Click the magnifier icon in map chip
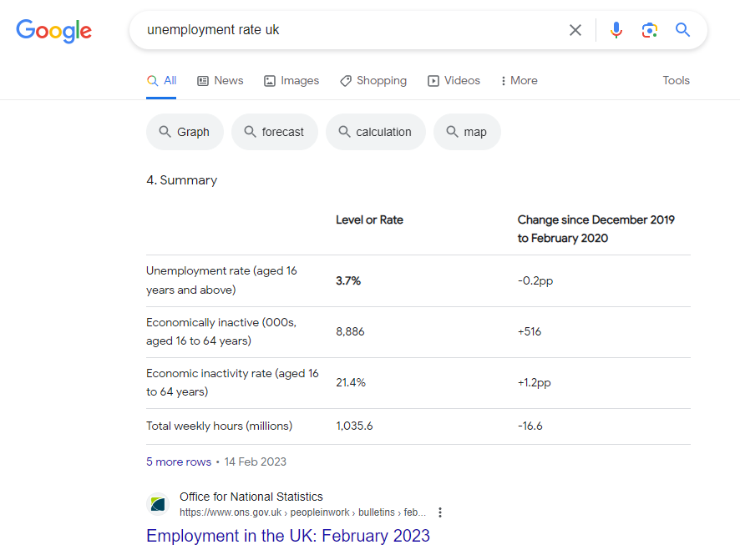This screenshot has height=560, width=740. [452, 132]
